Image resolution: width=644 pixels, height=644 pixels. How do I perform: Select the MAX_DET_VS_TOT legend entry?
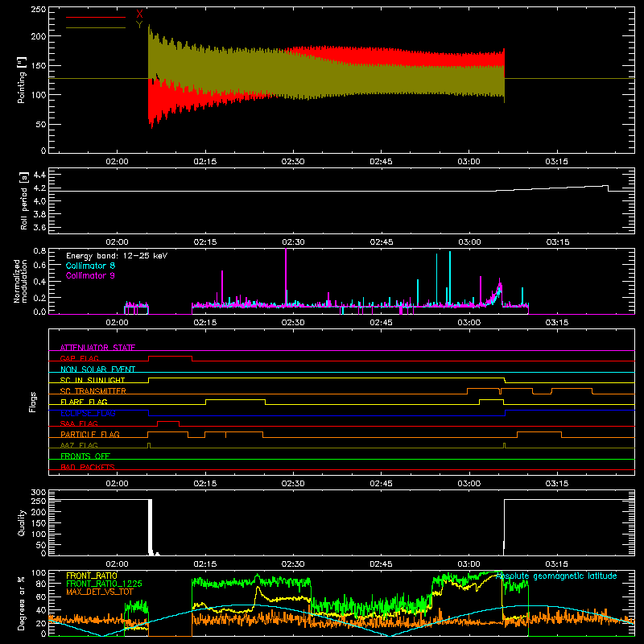[x=100, y=592]
